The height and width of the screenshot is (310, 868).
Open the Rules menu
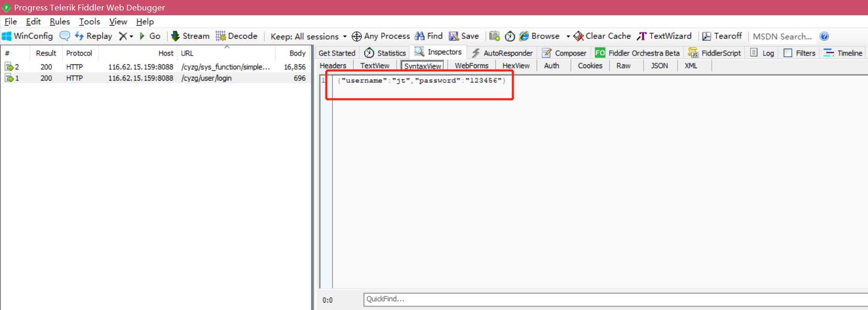click(60, 21)
